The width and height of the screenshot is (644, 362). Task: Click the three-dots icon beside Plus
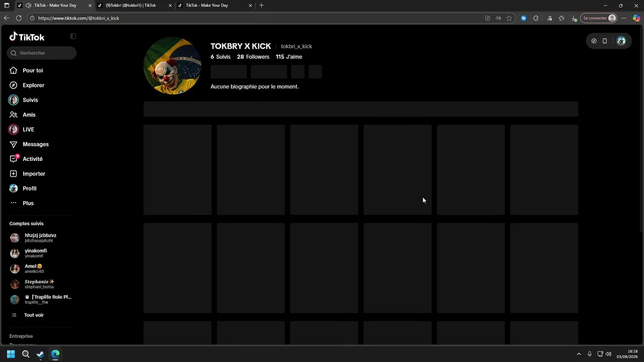14,203
